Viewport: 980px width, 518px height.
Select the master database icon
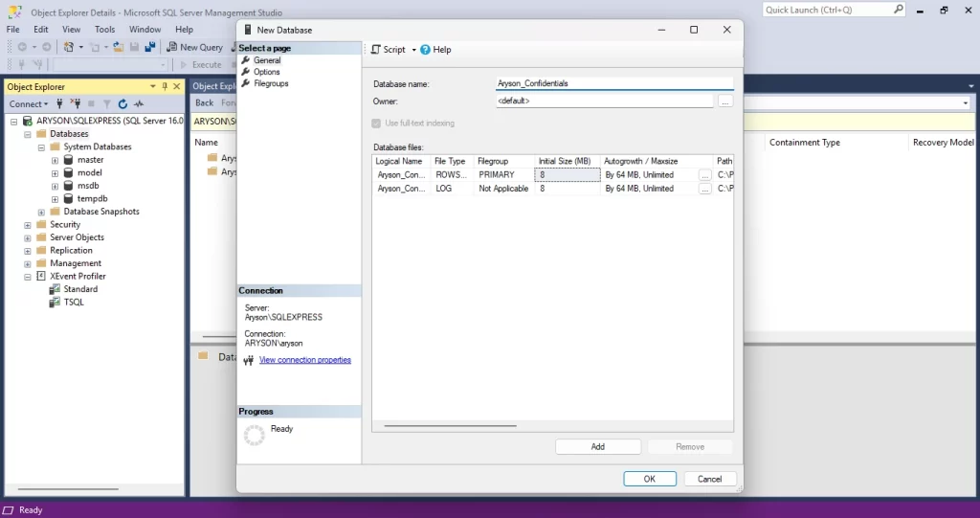tap(68, 160)
